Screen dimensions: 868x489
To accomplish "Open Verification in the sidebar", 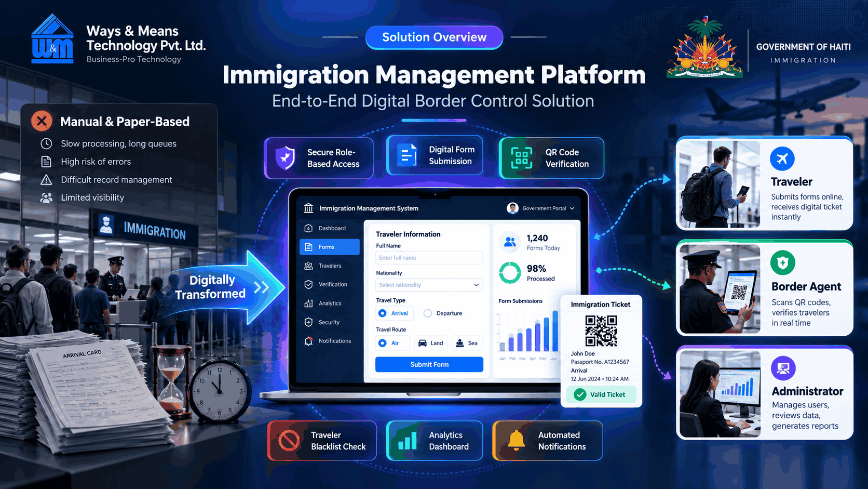I will click(329, 284).
